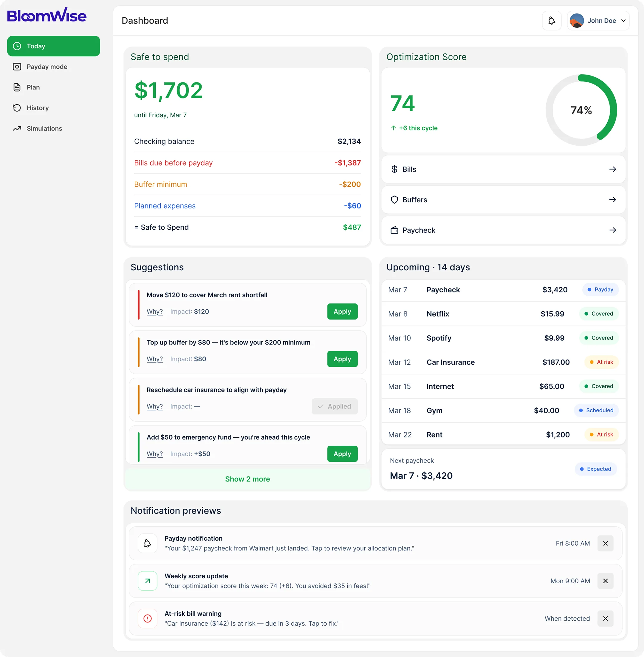The height and width of the screenshot is (657, 644).
Task: Click the When detected notification time
Action: [x=567, y=619]
